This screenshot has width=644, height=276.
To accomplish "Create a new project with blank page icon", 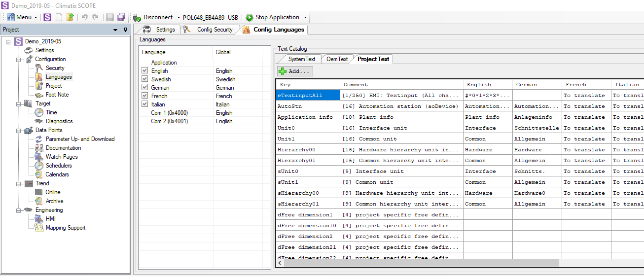I will coord(59,17).
